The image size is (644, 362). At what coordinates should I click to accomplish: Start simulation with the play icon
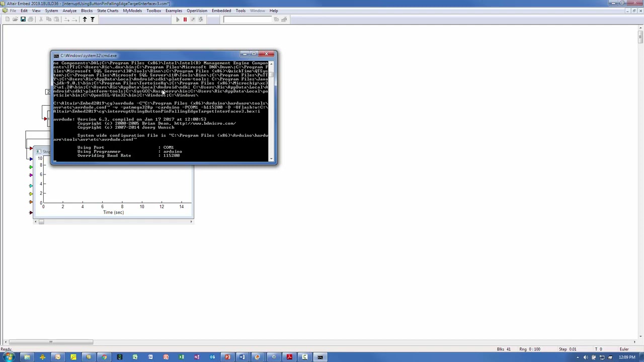[177, 19]
